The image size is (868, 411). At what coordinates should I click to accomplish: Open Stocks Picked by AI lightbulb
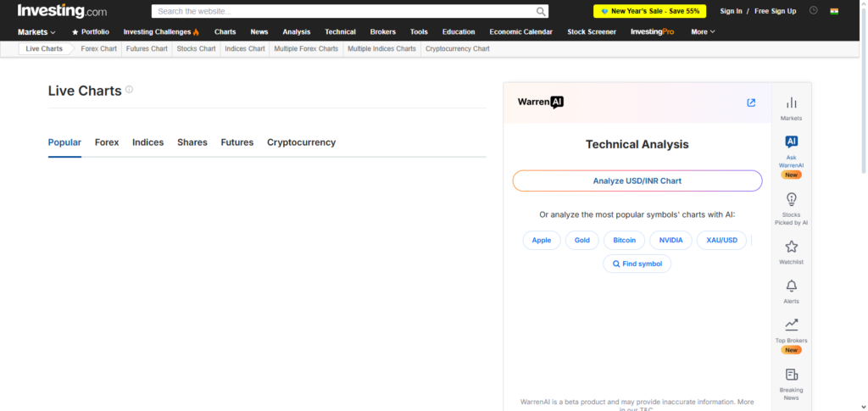pyautogui.click(x=791, y=200)
